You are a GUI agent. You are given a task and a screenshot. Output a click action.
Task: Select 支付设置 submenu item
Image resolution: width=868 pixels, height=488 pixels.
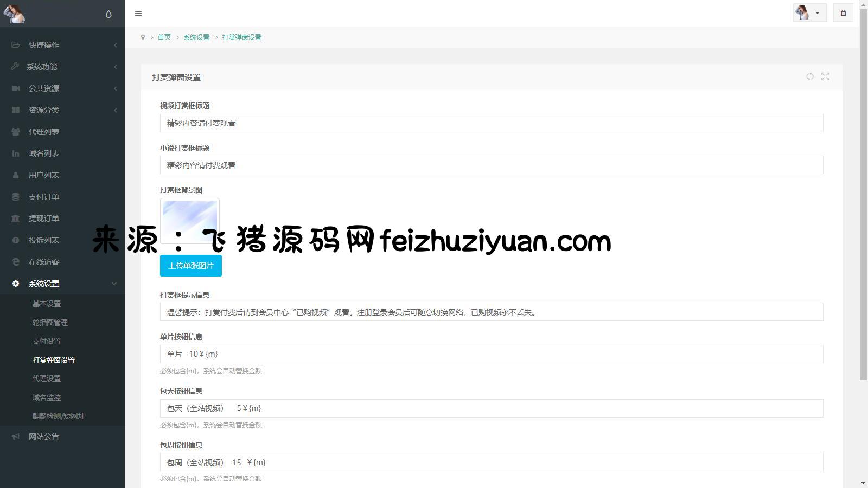pos(47,341)
